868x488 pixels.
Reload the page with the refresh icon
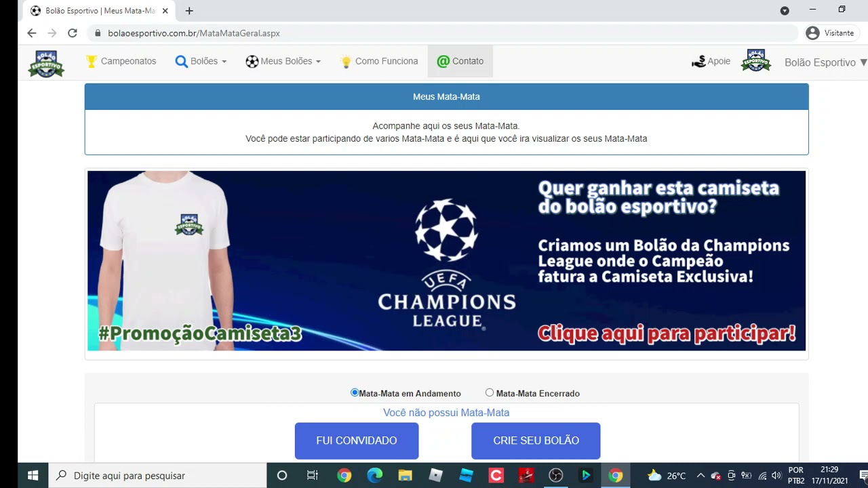pyautogui.click(x=73, y=33)
